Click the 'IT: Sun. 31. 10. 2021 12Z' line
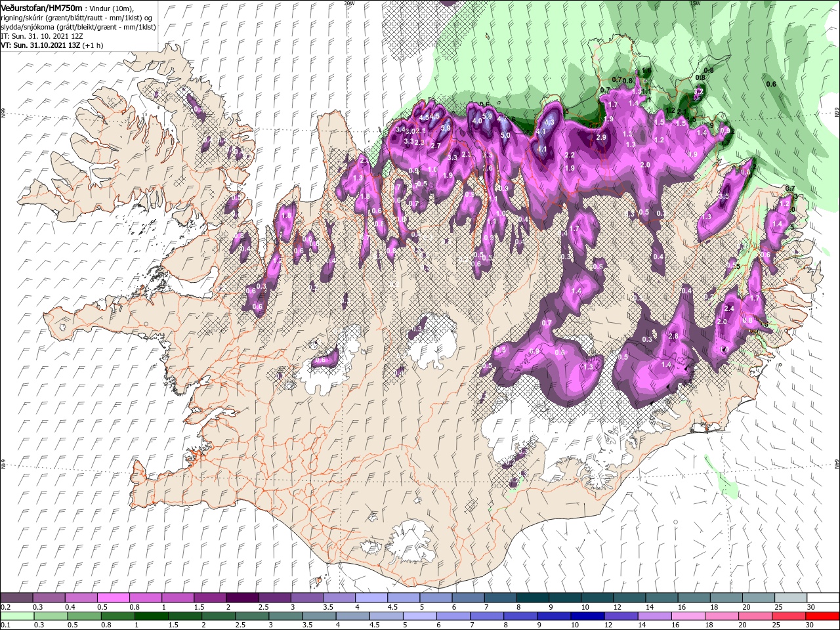The width and height of the screenshot is (840, 630). tap(42, 36)
